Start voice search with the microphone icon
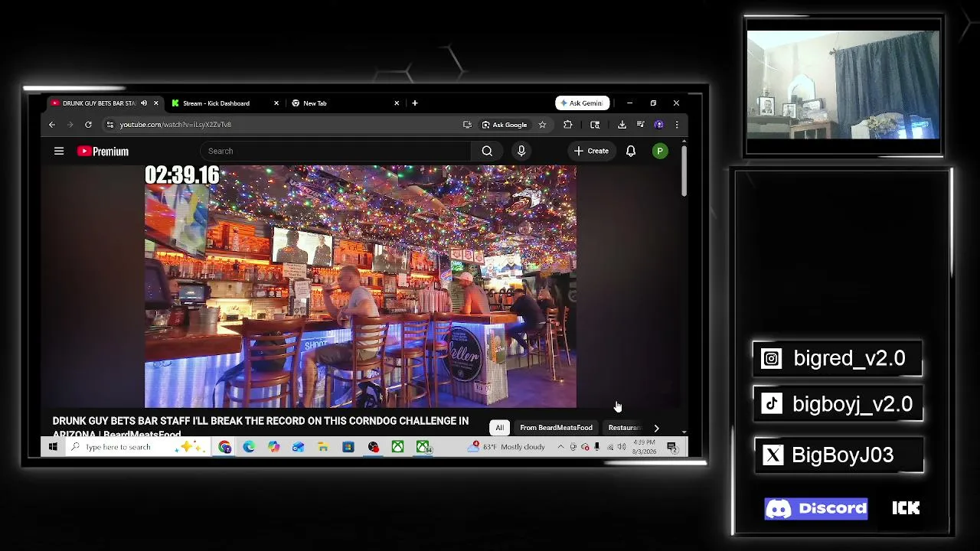980x551 pixels. [x=521, y=151]
